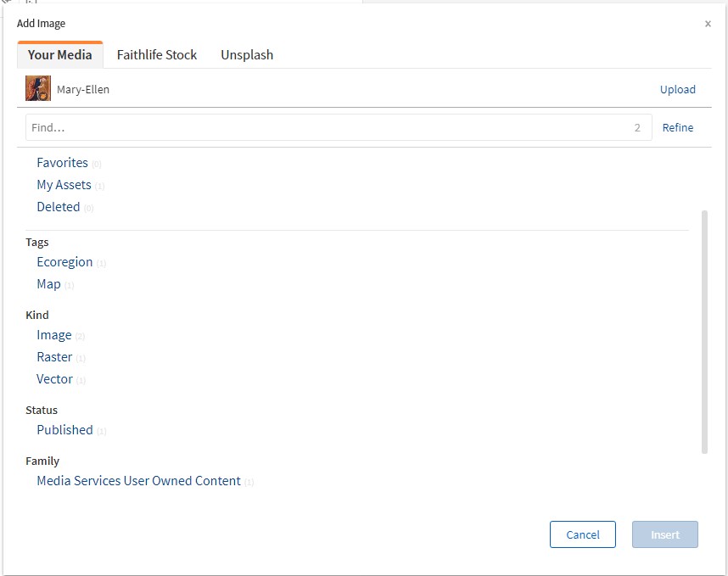Show My Assets collection
The height and width of the screenshot is (576, 728).
click(x=64, y=184)
